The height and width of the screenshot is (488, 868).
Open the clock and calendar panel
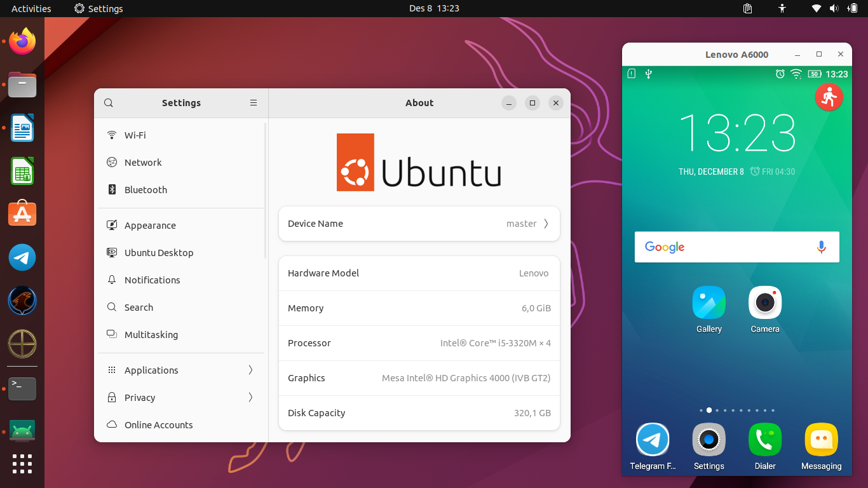pyautogui.click(x=434, y=8)
